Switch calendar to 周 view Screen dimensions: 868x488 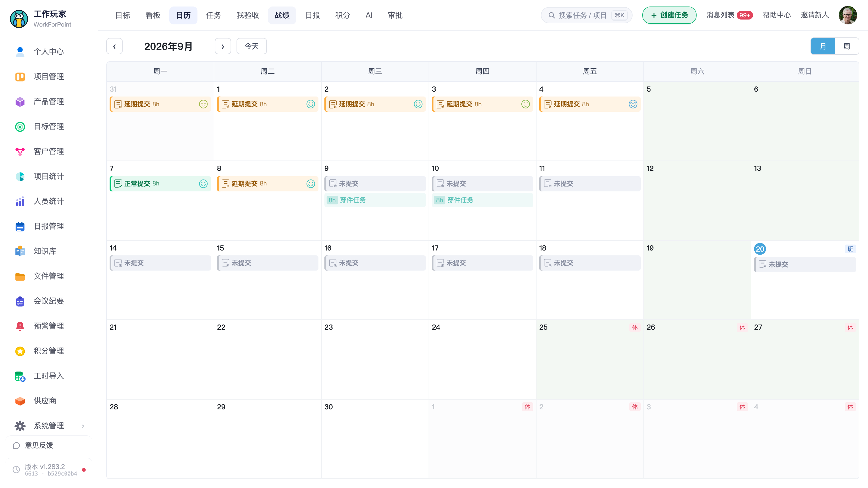846,46
